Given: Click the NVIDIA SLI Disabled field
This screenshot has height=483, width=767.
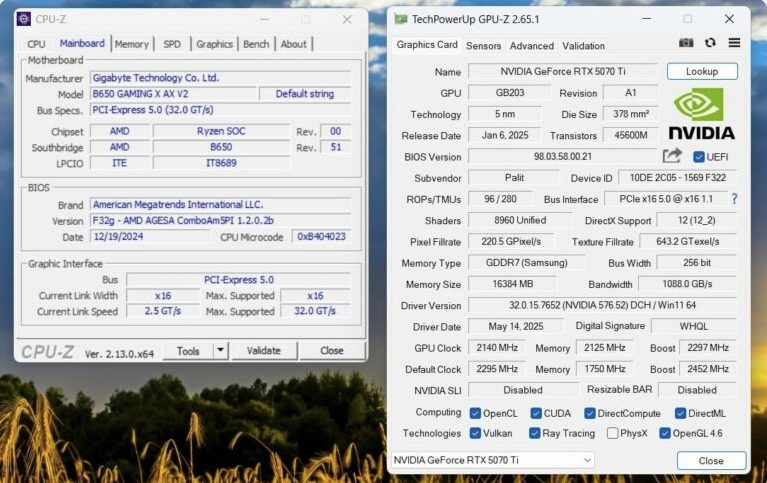Looking at the screenshot, I should pos(523,390).
